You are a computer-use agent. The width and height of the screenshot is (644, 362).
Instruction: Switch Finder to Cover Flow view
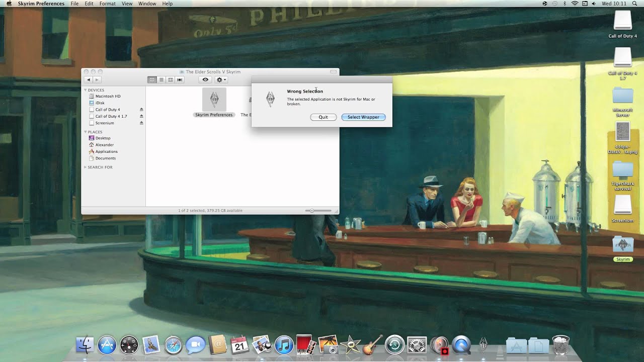(180, 79)
